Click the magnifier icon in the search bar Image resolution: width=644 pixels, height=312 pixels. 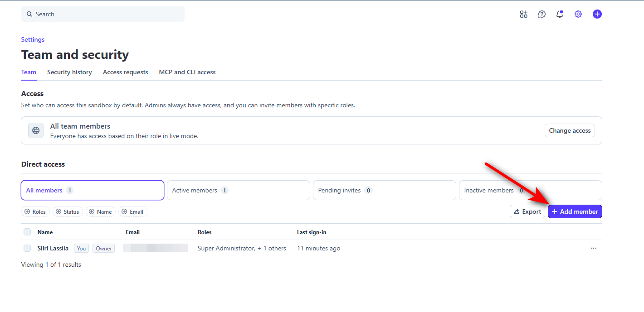point(29,14)
